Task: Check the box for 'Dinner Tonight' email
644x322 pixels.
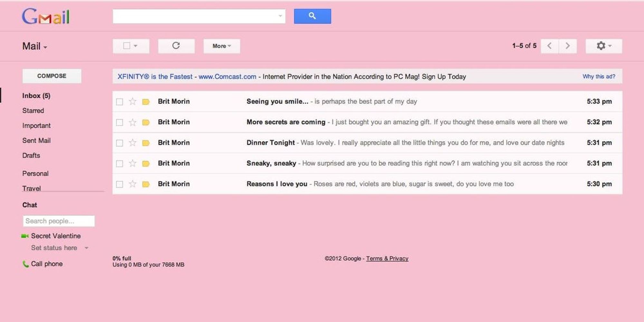Action: point(119,143)
